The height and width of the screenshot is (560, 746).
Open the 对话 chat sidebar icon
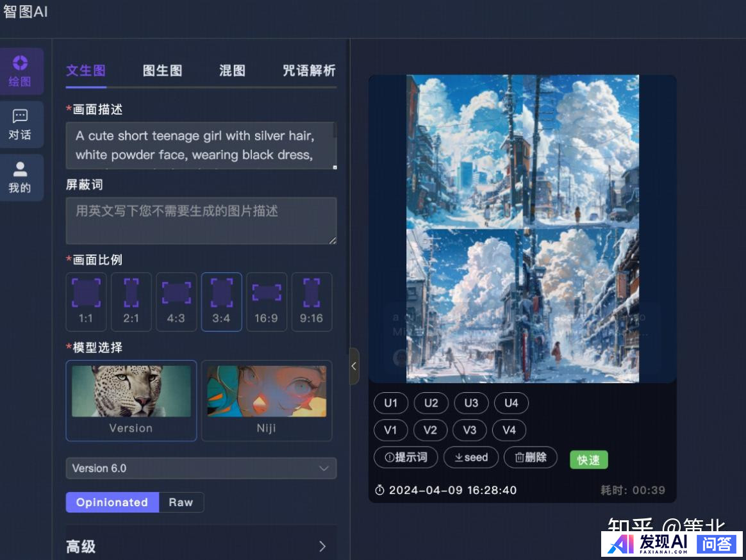coord(21,124)
